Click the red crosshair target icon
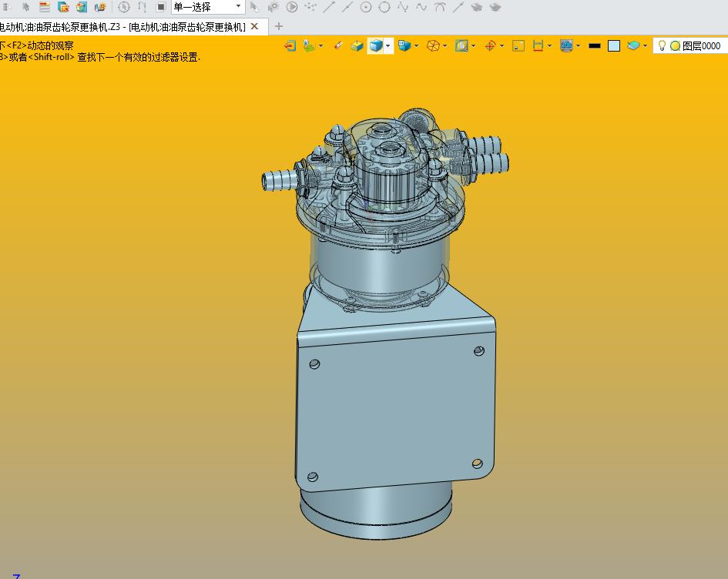The image size is (728, 579). coord(490,45)
